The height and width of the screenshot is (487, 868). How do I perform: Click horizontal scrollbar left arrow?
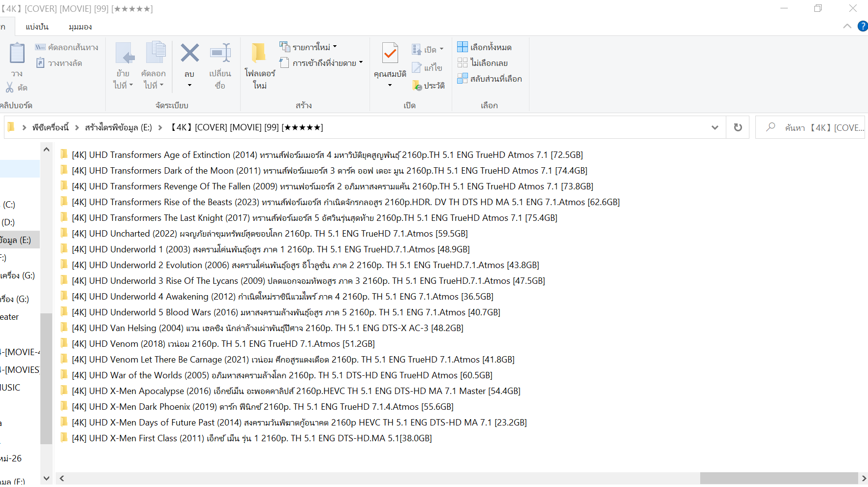coord(62,478)
